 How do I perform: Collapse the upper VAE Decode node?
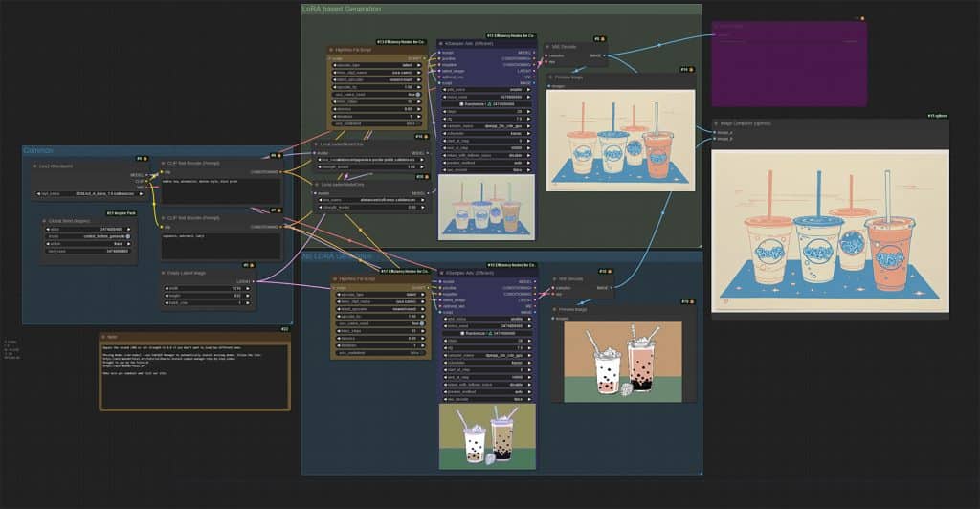coord(547,47)
